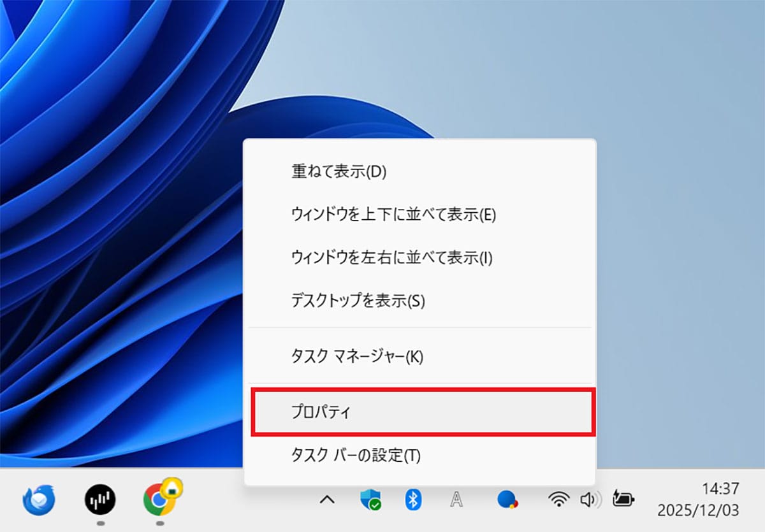Open Bluetooth options from the system tray
765x532 pixels.
coord(415,501)
